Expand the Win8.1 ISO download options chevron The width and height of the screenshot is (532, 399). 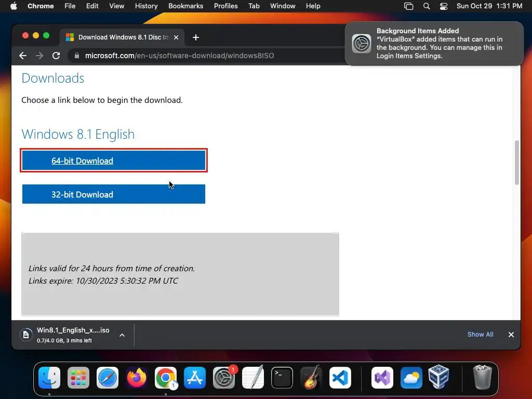tap(122, 335)
